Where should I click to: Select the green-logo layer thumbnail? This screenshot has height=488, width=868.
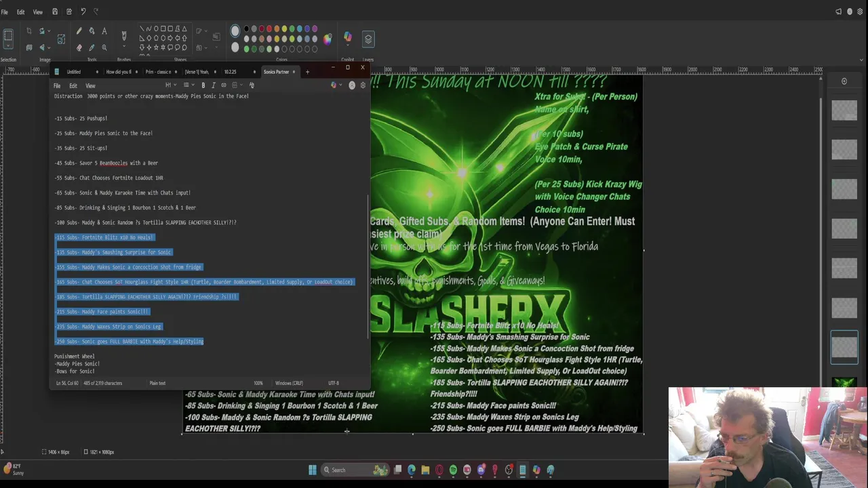pyautogui.click(x=845, y=383)
